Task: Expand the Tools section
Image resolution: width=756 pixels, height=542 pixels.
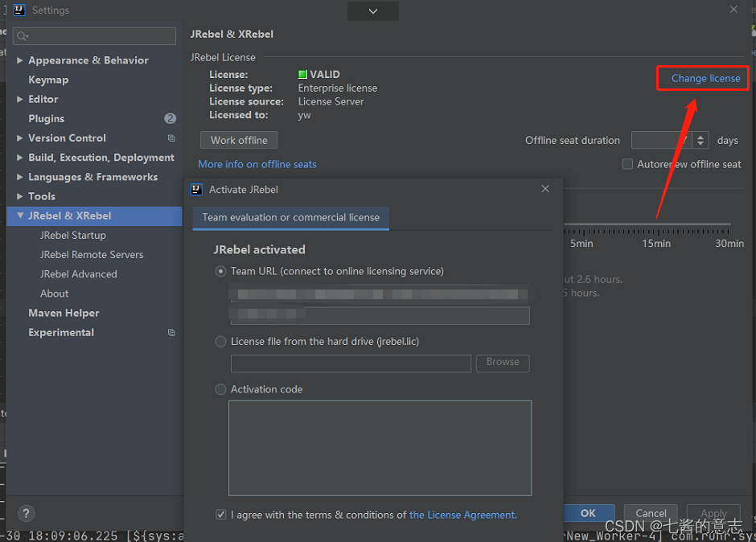Action: pyautogui.click(x=20, y=196)
